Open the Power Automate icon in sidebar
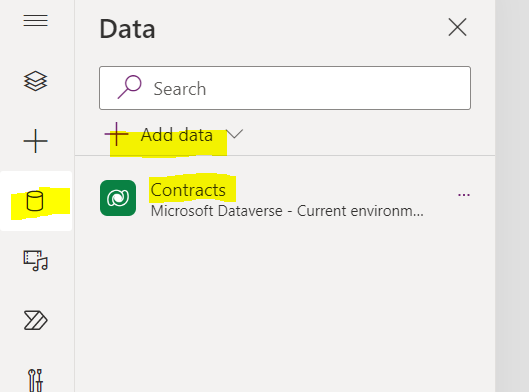 [x=35, y=320]
